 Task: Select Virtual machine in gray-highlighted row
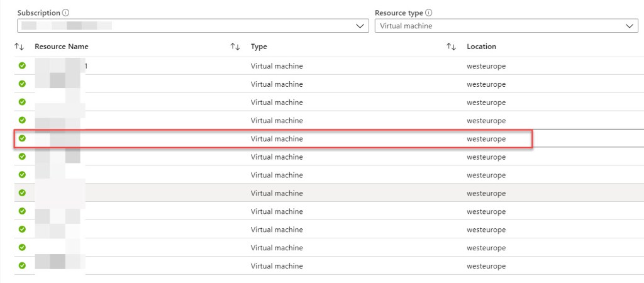[x=277, y=193]
